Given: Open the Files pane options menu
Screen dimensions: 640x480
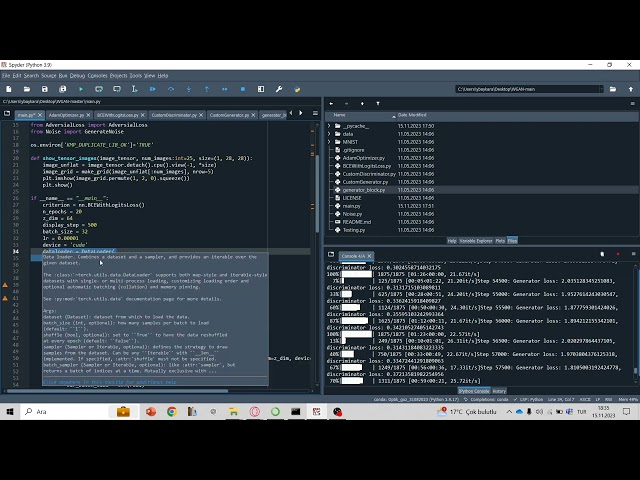Looking at the screenshot, I should pos(633,104).
